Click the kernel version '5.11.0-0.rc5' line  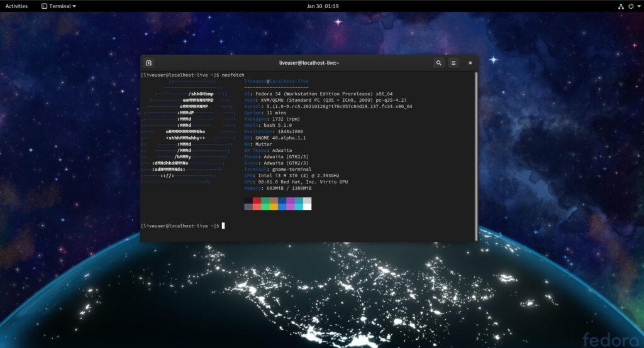tap(328, 106)
